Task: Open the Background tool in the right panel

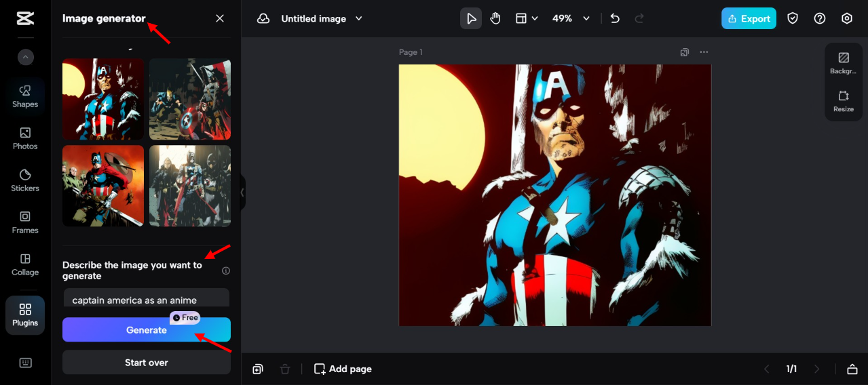Action: tap(844, 64)
